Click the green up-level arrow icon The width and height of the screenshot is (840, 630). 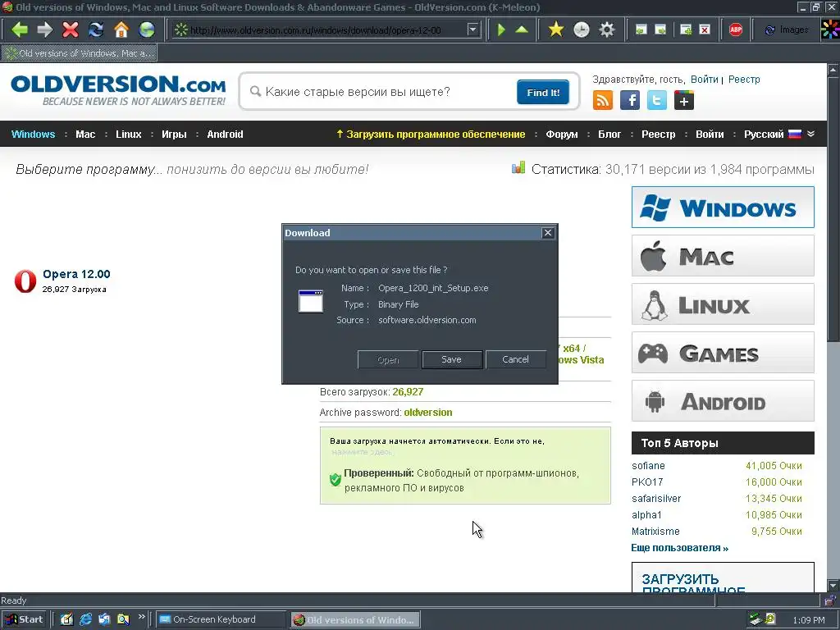click(x=521, y=30)
